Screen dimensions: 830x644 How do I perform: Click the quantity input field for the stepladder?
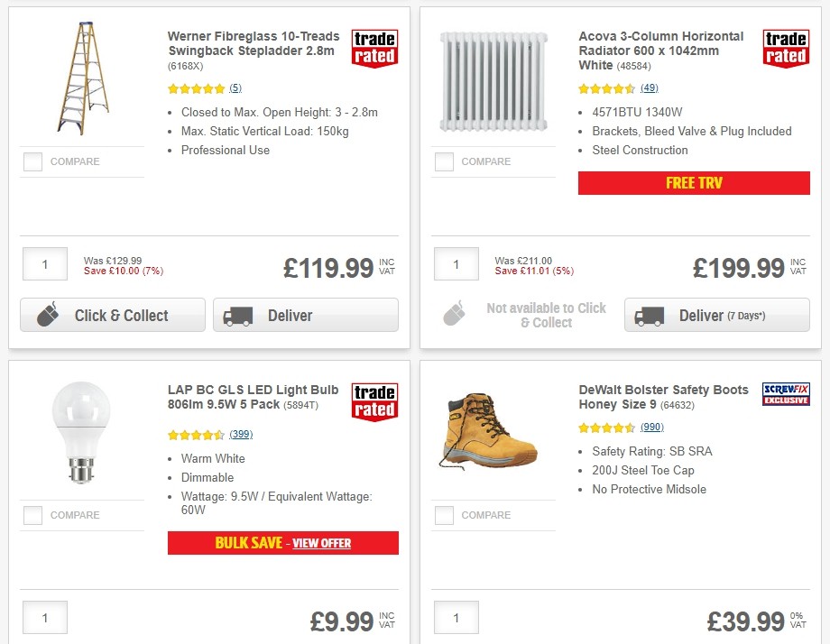44,263
